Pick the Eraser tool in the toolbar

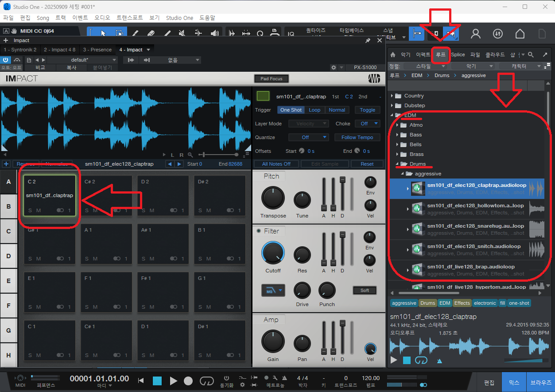click(151, 33)
